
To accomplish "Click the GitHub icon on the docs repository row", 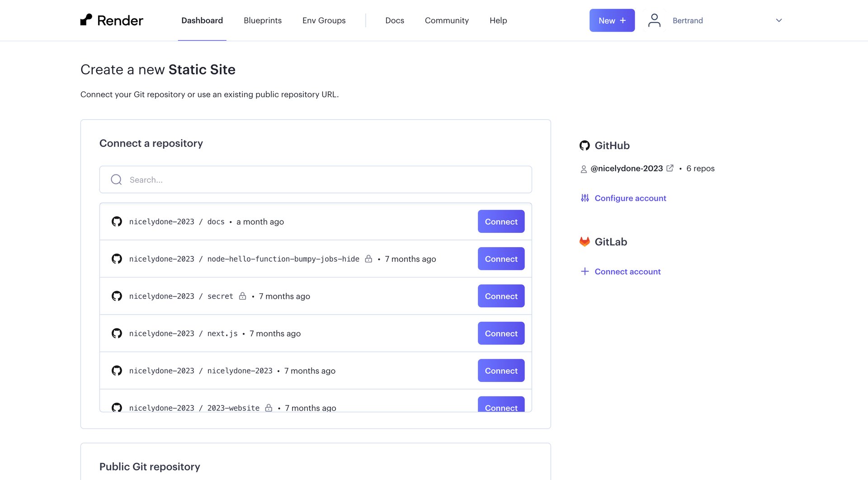I will coord(117,221).
